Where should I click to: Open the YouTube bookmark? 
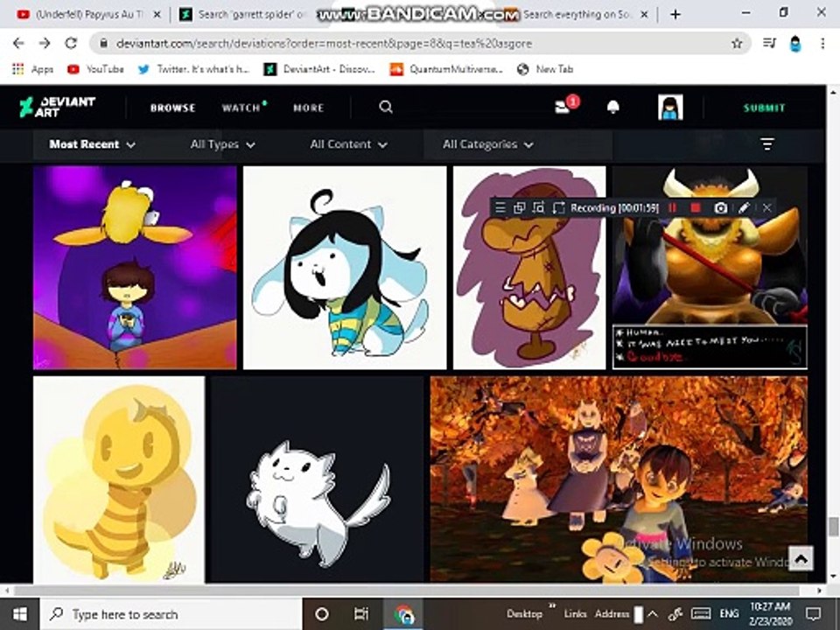(96, 69)
